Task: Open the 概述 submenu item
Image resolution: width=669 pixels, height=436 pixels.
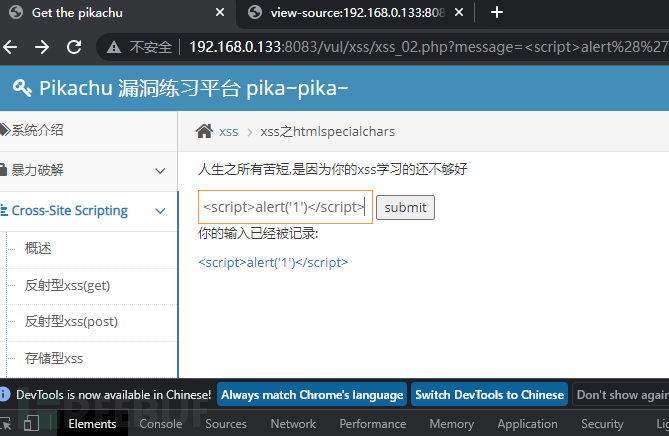Action: 38,248
